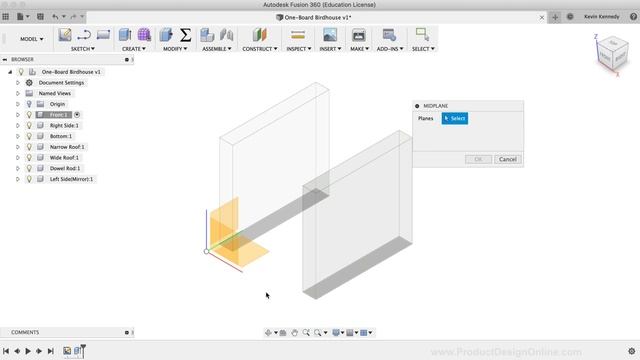This screenshot has width=640, height=360.
Task: Open the CONSTRUCT menu
Action: click(260, 49)
